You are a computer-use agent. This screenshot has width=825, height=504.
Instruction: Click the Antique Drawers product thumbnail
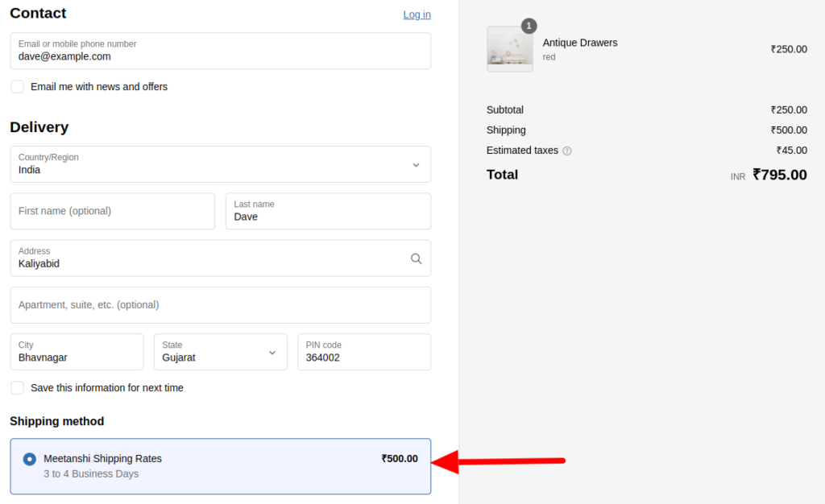[x=510, y=49]
